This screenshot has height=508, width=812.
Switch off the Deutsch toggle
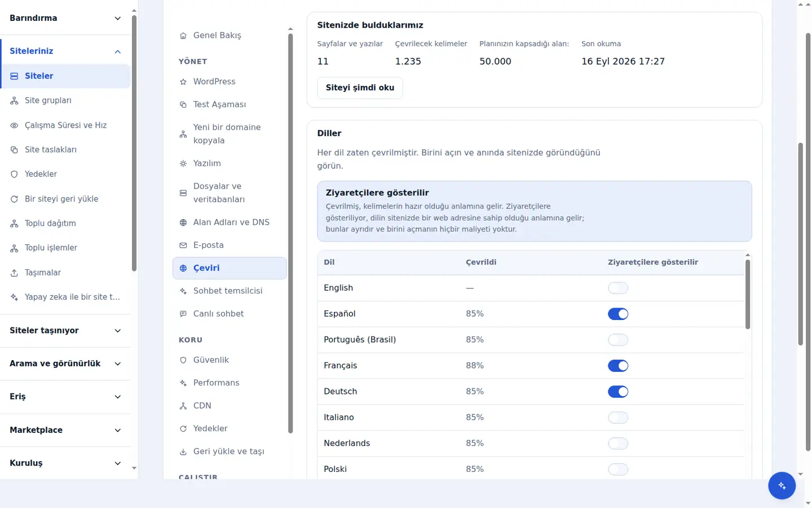pyautogui.click(x=618, y=392)
